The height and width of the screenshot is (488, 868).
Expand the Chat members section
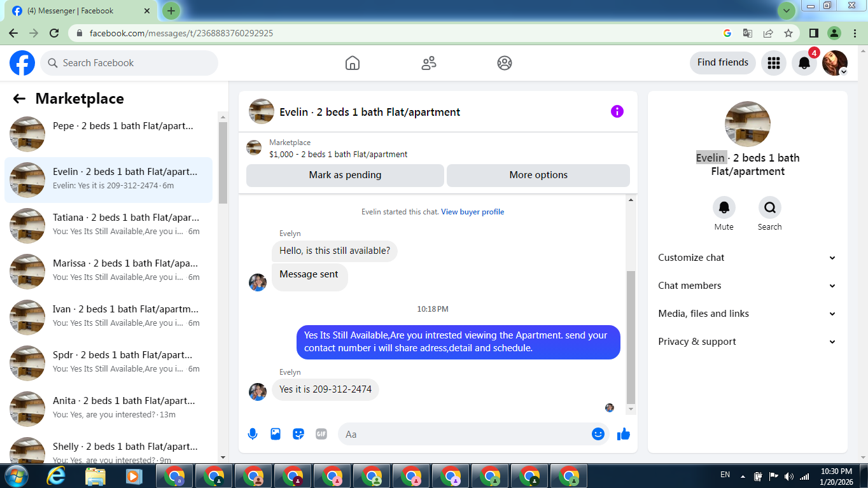click(748, 286)
